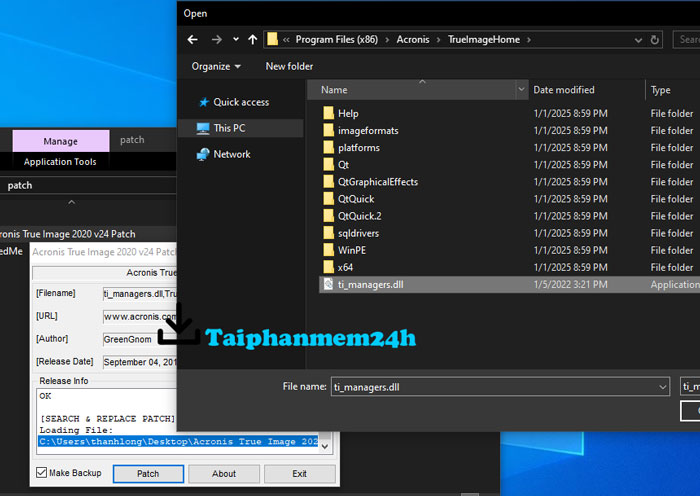Click the forward navigation arrow
The height and width of the screenshot is (496, 700).
[217, 40]
